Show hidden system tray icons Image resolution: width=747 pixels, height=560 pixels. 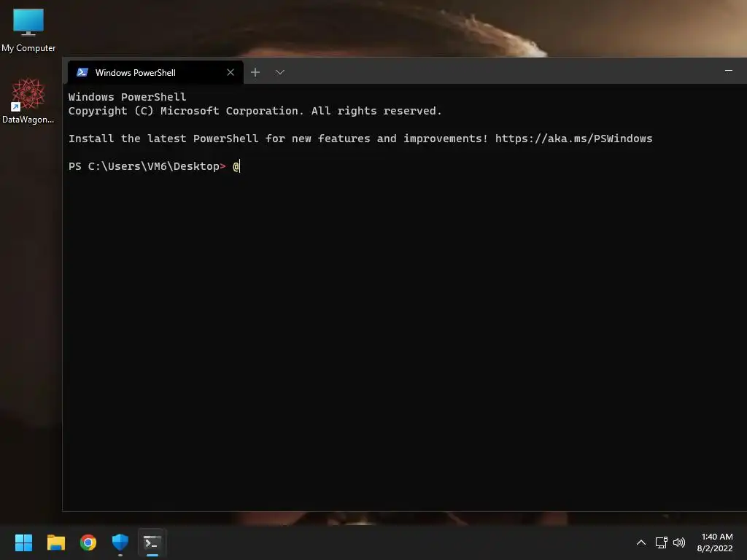[x=641, y=542]
